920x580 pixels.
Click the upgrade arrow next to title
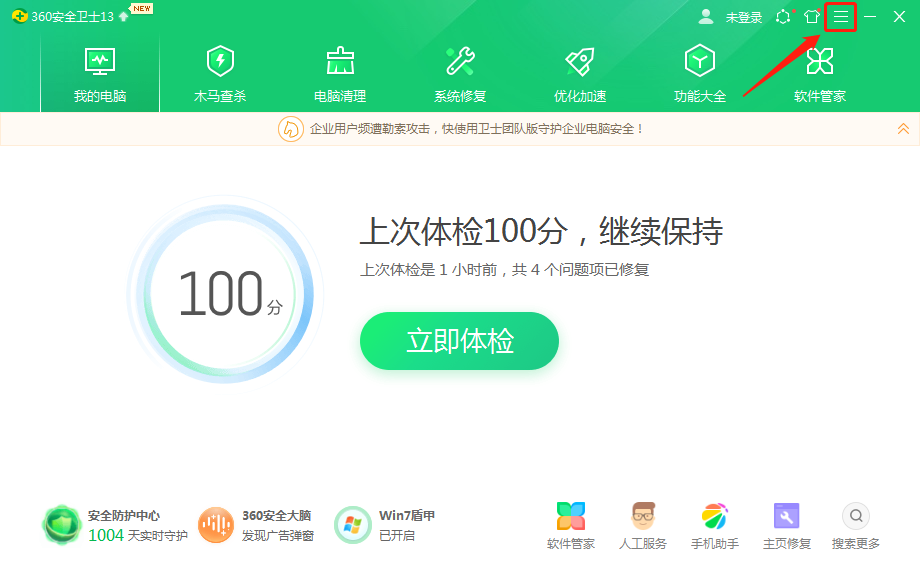[123, 16]
